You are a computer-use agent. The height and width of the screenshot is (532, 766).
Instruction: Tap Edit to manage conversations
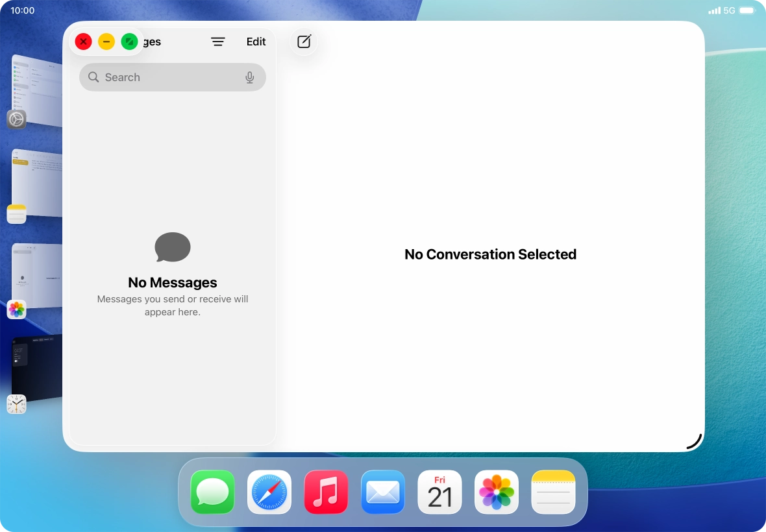pos(256,42)
